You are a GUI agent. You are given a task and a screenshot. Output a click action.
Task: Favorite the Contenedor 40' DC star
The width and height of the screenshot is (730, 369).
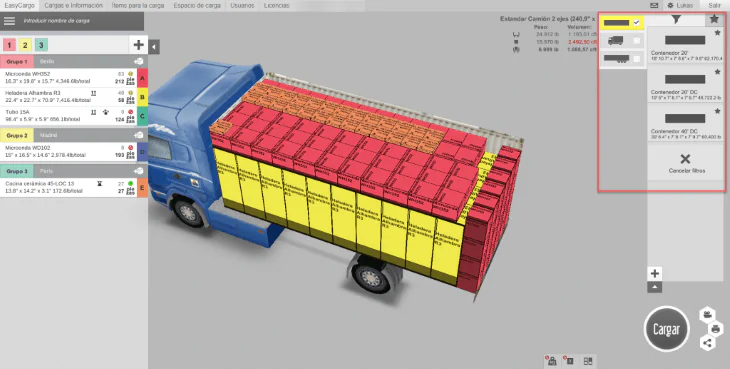717,111
